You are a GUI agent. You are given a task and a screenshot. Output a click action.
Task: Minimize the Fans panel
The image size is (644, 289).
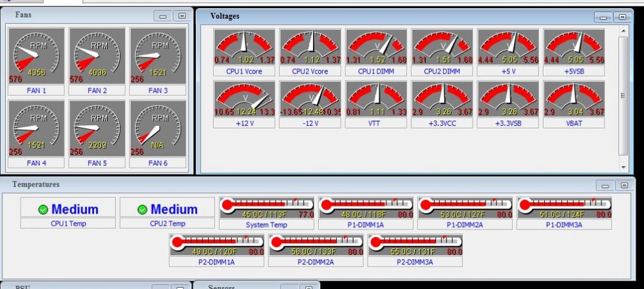point(163,15)
